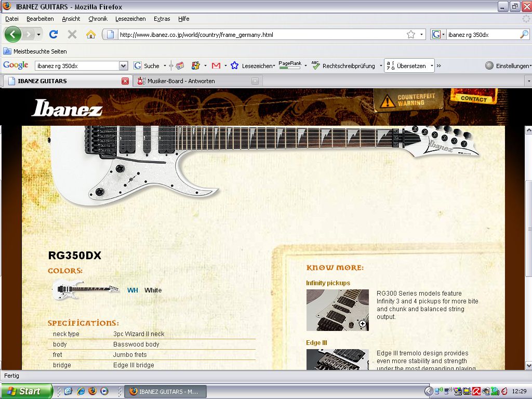Go back with the green Back arrow
The height and width of the screenshot is (399, 532).
click(13, 34)
